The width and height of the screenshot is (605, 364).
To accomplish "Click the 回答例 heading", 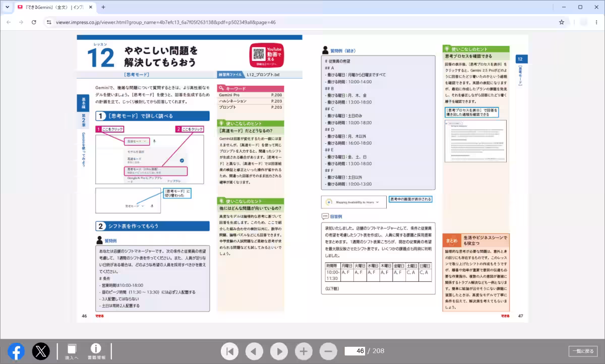I will 336,216.
